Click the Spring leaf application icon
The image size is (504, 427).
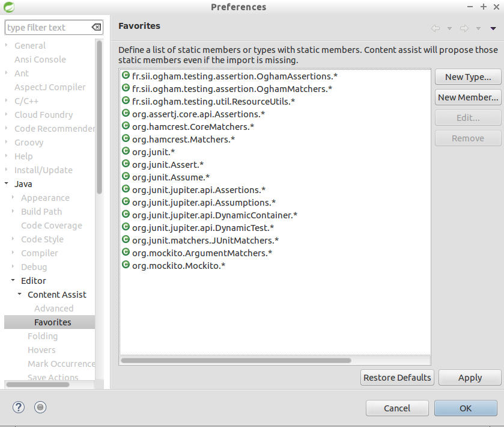[x=8, y=7]
